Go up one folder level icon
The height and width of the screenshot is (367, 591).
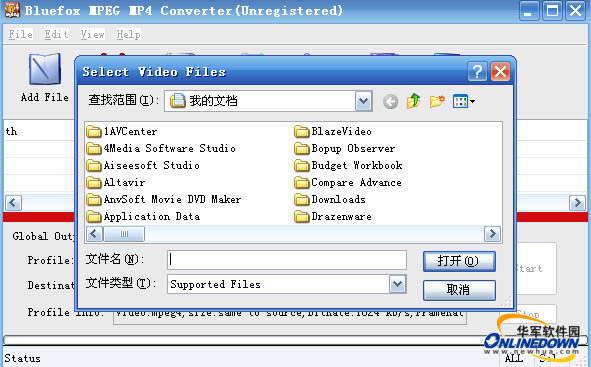tap(413, 101)
